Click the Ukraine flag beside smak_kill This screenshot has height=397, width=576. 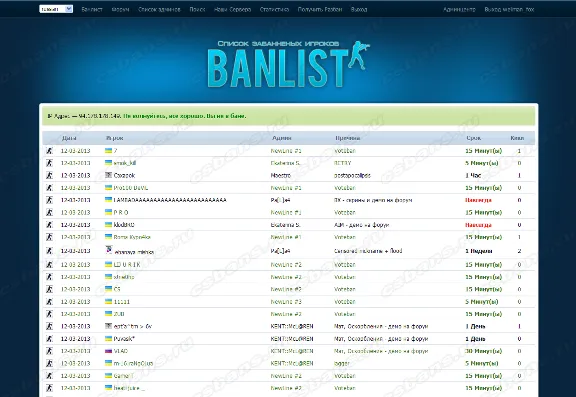click(108, 163)
